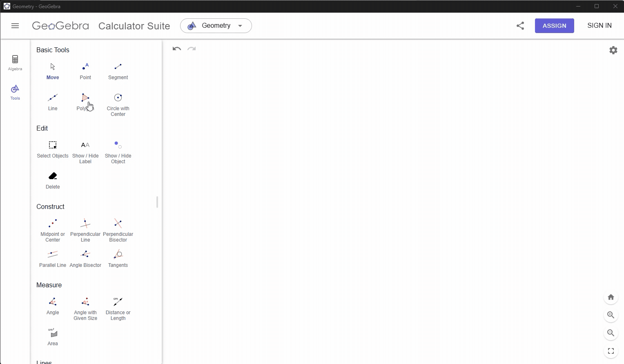Viewport: 624px width, 364px height.
Task: Select the Delete eraser tool
Action: pos(53,180)
